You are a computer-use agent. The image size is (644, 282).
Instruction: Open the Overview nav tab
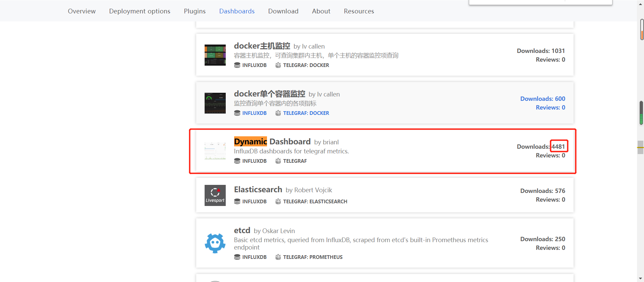(x=82, y=11)
